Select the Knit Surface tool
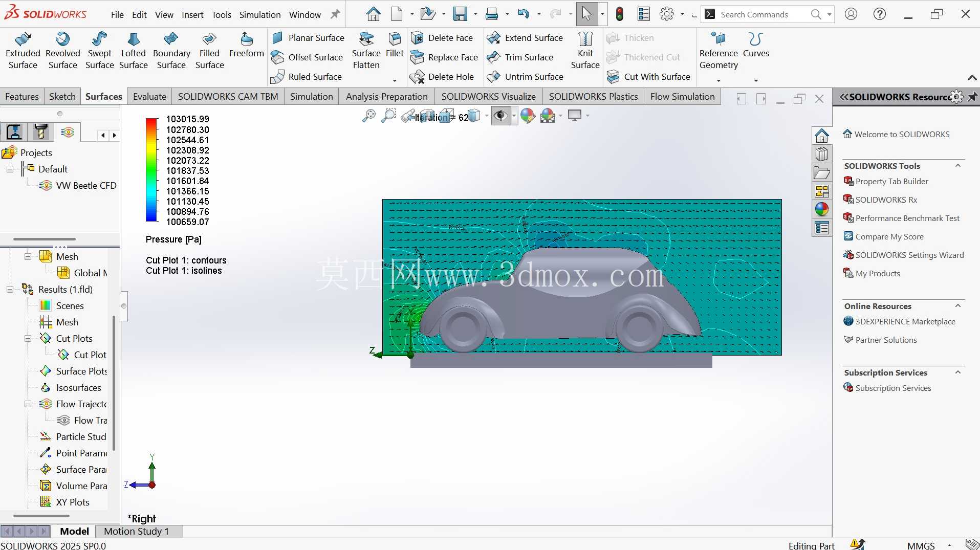 point(585,51)
